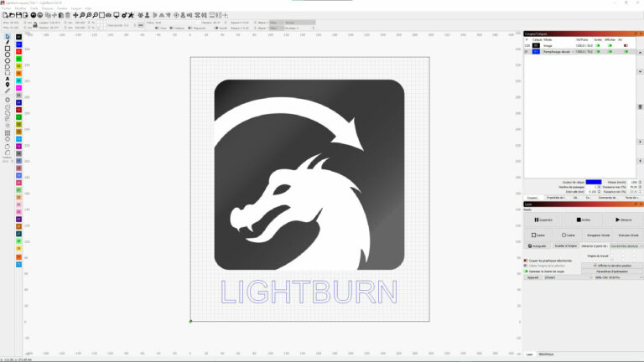This screenshot has width=644, height=362.
Task: Open the Aide menu
Action: coord(88,8)
